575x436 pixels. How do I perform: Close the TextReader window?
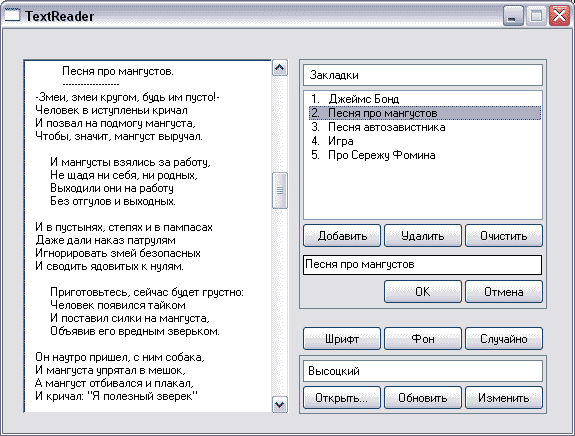pos(559,16)
